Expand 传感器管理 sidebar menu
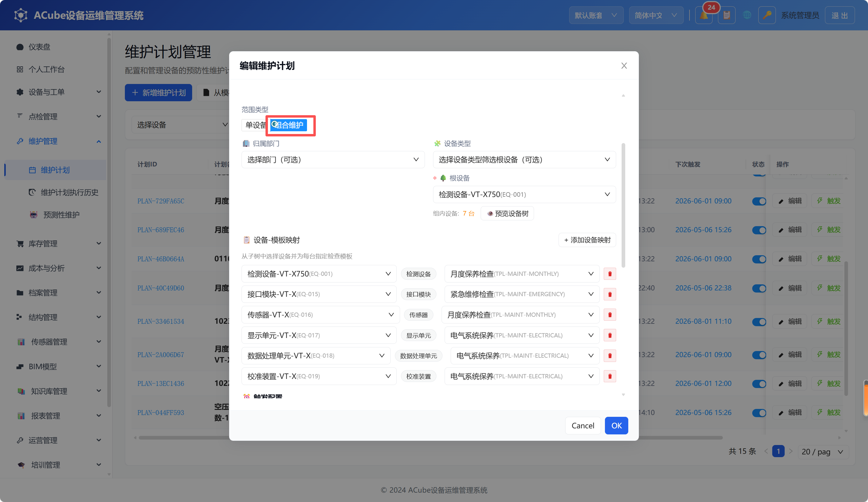Viewport: 868px width, 502px height. pos(55,342)
